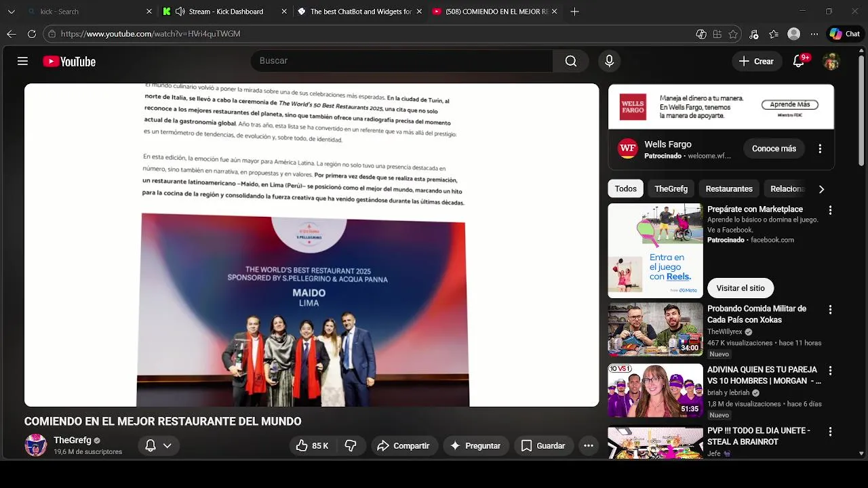Open TheGrefg channel name link
This screenshot has width=868, height=488.
point(73,440)
